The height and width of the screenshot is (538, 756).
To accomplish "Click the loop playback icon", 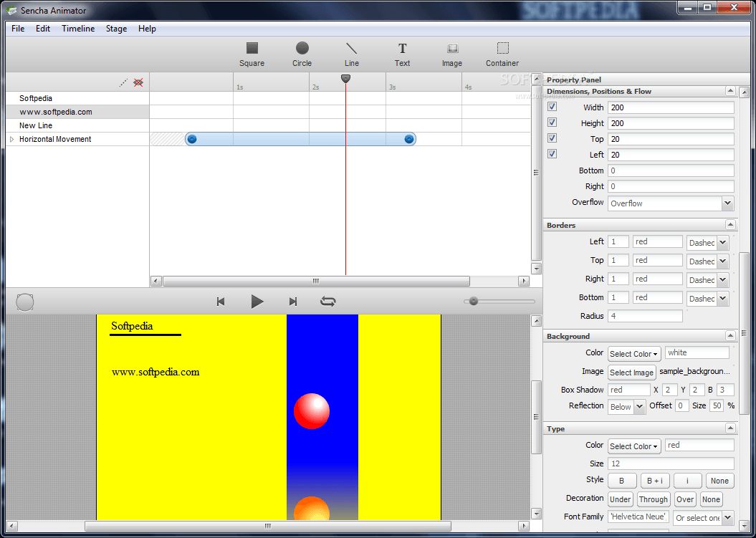I will 328,302.
